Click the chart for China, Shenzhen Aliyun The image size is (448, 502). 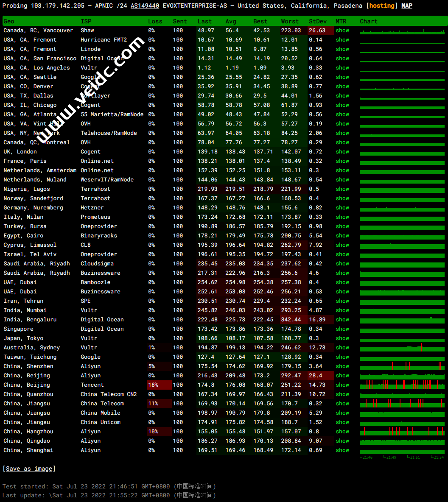(402, 365)
